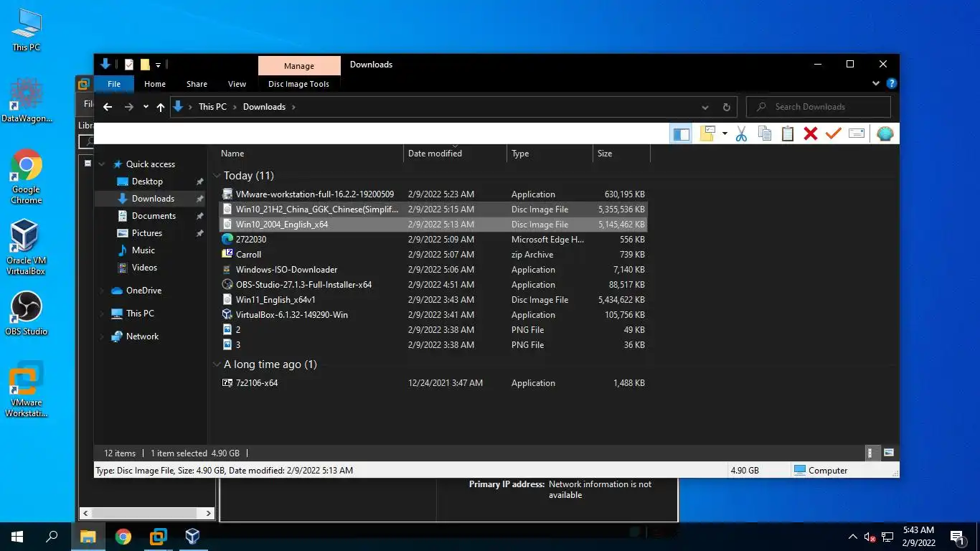Viewport: 980px width, 551px height.
Task: Collapse the Today (11) file group
Action: pyautogui.click(x=217, y=176)
